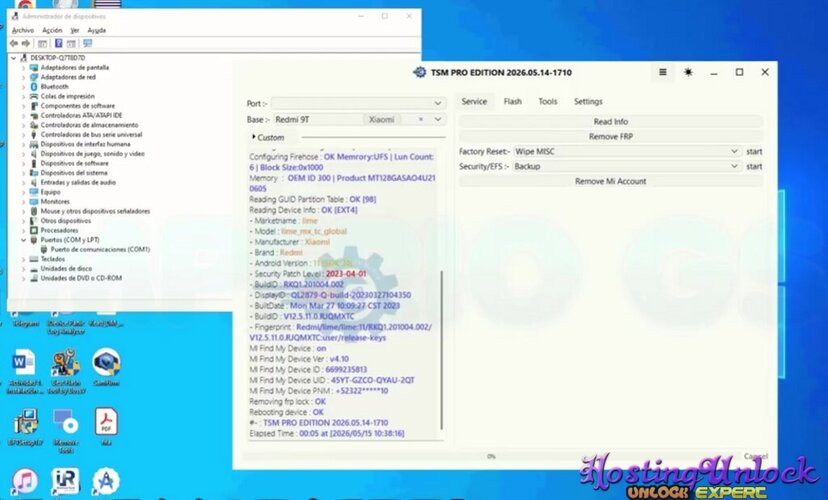
Task: Switch to the Settings tab
Action: click(x=588, y=101)
